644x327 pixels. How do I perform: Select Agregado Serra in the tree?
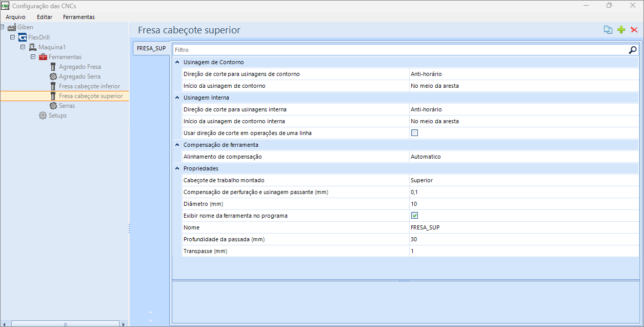[79, 76]
